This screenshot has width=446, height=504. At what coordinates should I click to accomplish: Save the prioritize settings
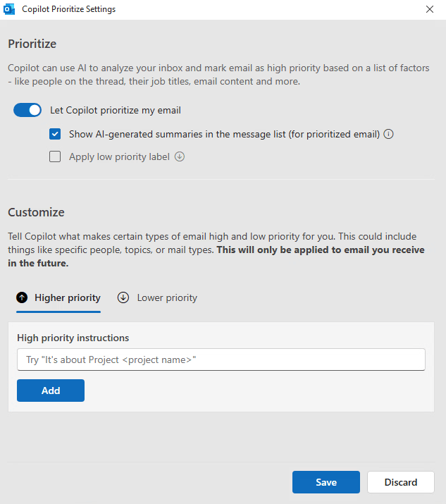(x=326, y=482)
